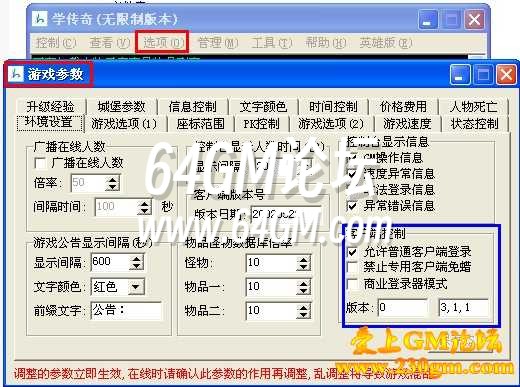
Task: Minimize the 游戏参数 dialog
Action: tap(460, 74)
